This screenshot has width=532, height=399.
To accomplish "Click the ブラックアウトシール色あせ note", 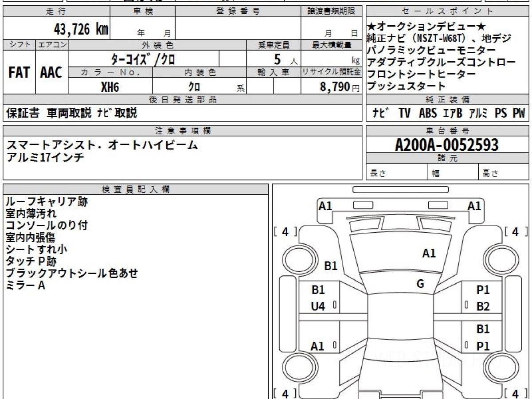I will 72,274.
